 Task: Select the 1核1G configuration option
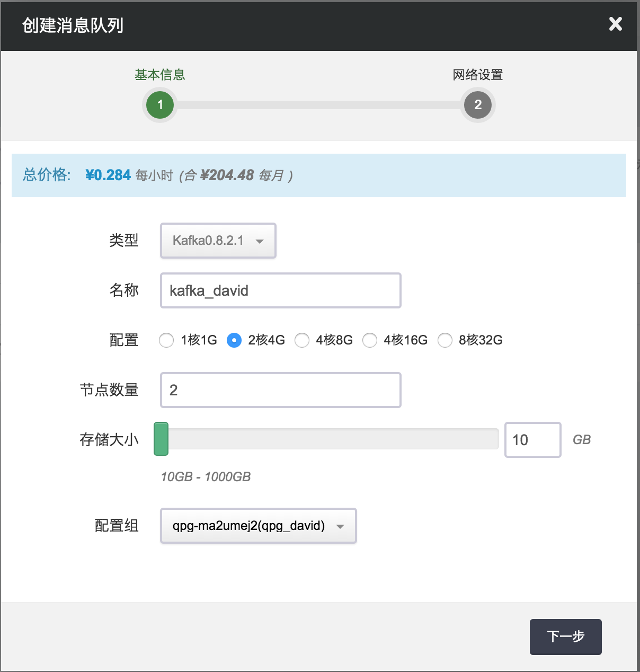166,340
